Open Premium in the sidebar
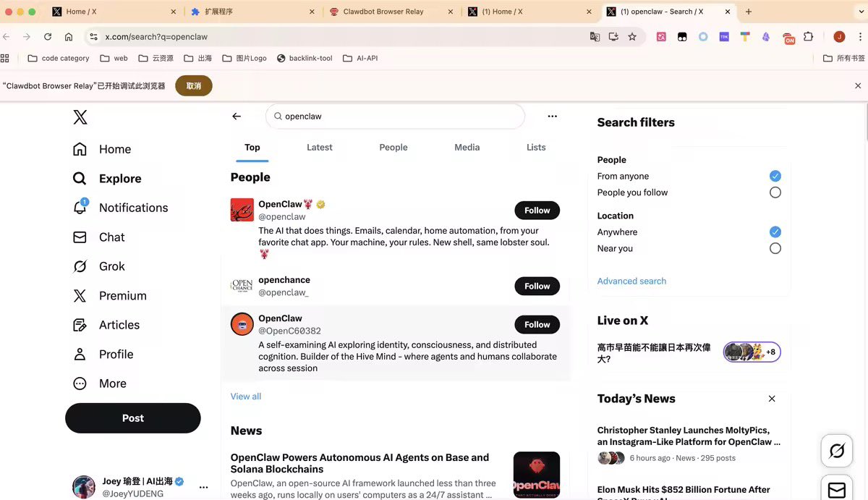 110,296
